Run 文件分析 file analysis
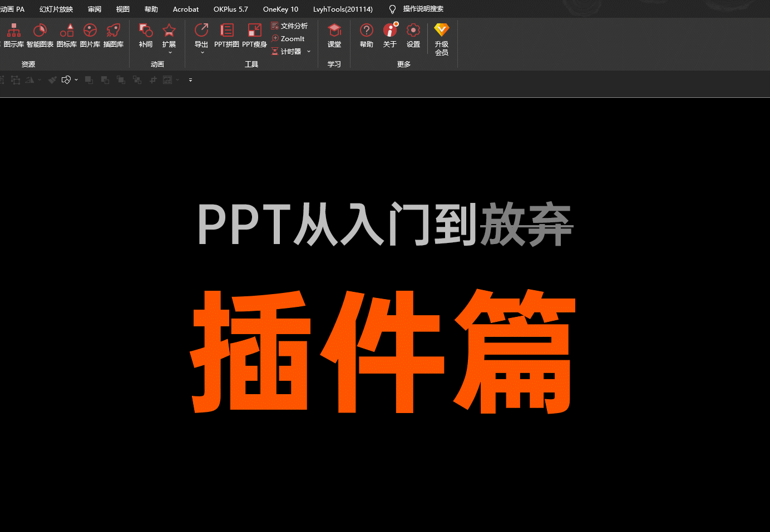The width and height of the screenshot is (770, 532). tap(289, 26)
